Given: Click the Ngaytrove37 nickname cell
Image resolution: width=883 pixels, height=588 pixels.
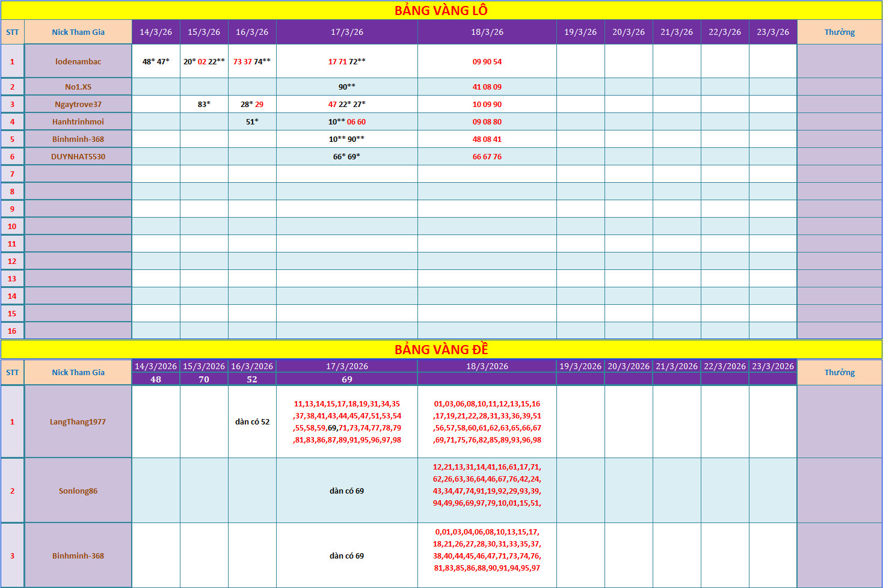Looking at the screenshot, I should point(78,104).
